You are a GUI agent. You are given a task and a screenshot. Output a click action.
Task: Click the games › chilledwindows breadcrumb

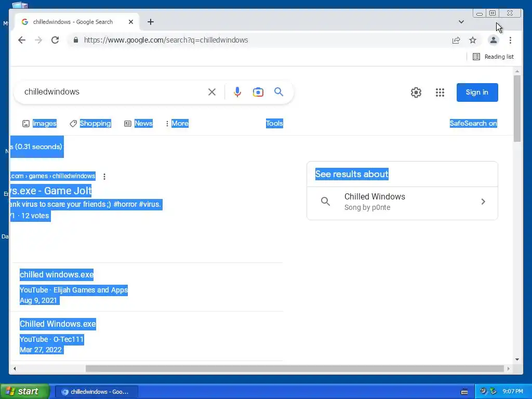(62, 176)
